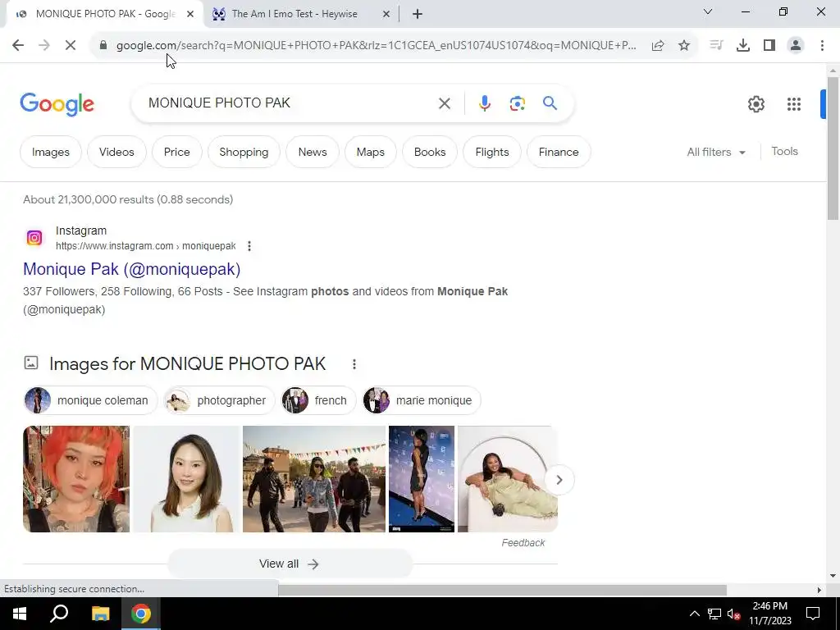Select the Flights filter chip

(x=492, y=152)
